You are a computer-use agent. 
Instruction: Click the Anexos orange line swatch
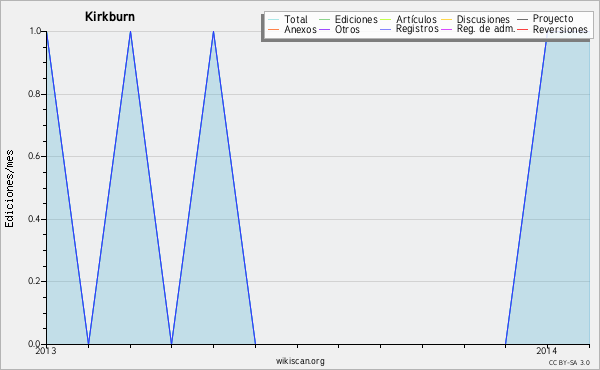coord(274,29)
